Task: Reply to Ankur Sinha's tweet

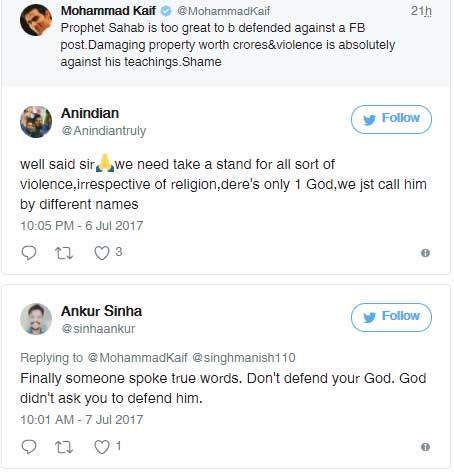Action: pos(29,447)
